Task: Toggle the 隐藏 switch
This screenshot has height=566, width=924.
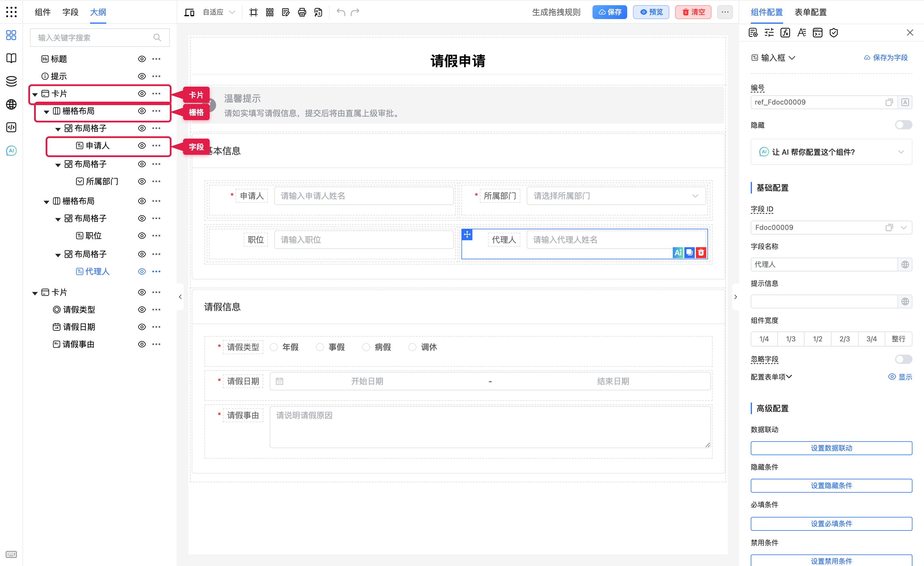Action: tap(903, 125)
